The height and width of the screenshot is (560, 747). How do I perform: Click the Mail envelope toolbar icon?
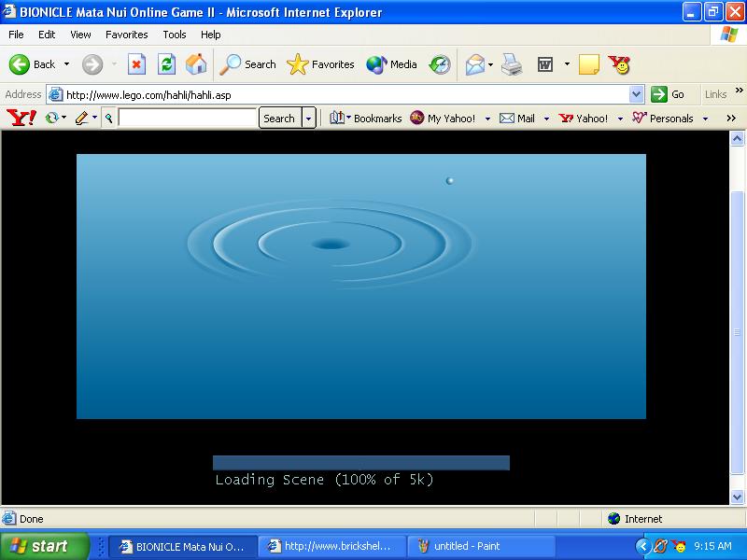pos(475,64)
